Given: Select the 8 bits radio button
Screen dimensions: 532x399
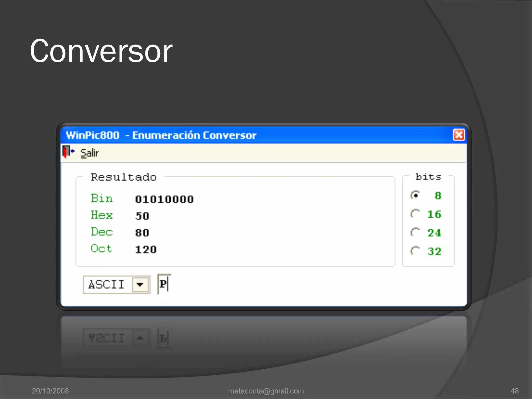Looking at the screenshot, I should (x=415, y=195).
